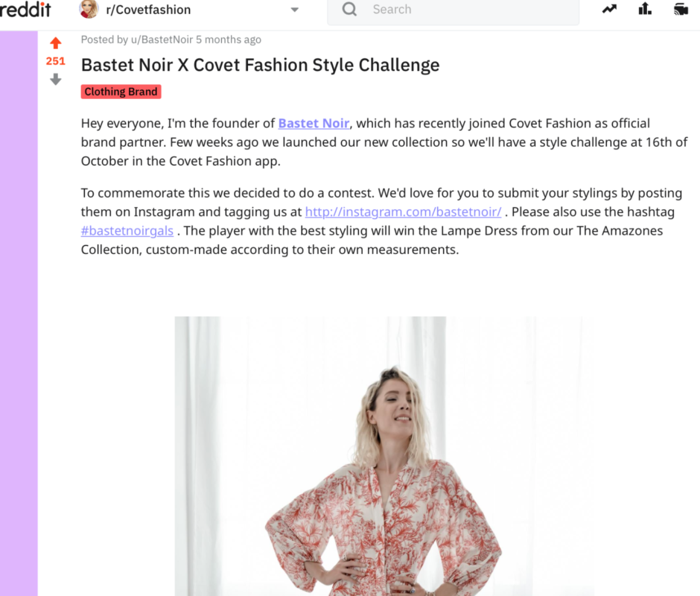Go to the Reddit home logo
Screen dimensions: 700x596
click(25, 10)
